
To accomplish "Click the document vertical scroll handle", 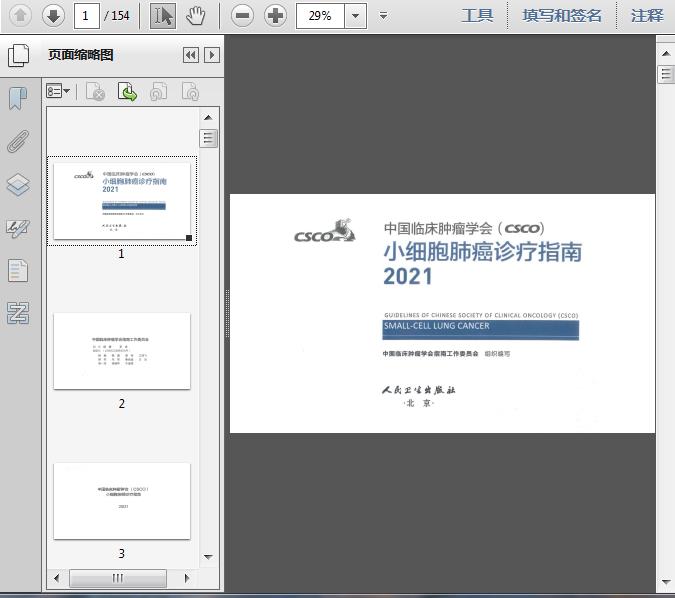I will pyautogui.click(x=666, y=74).
